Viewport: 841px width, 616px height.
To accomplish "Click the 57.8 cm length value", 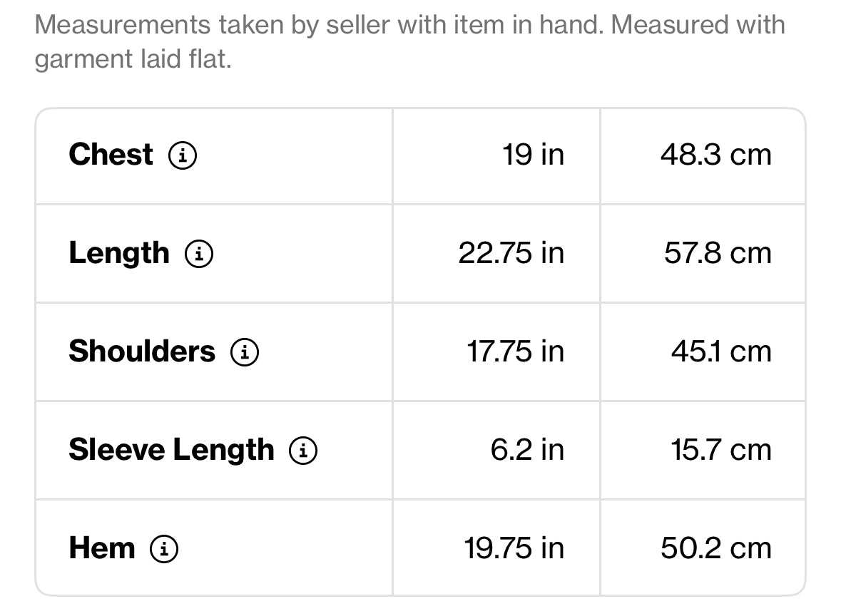I will click(x=718, y=253).
